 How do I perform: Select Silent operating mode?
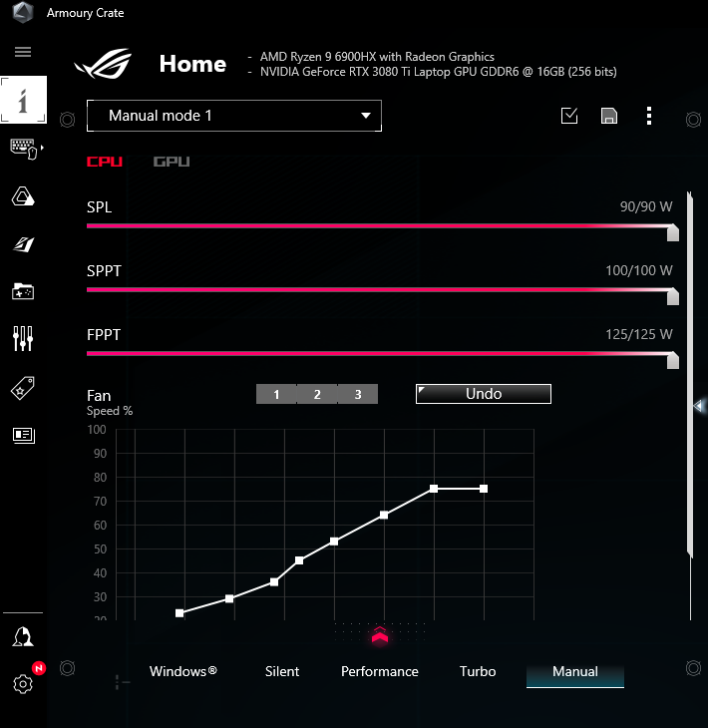pos(282,671)
